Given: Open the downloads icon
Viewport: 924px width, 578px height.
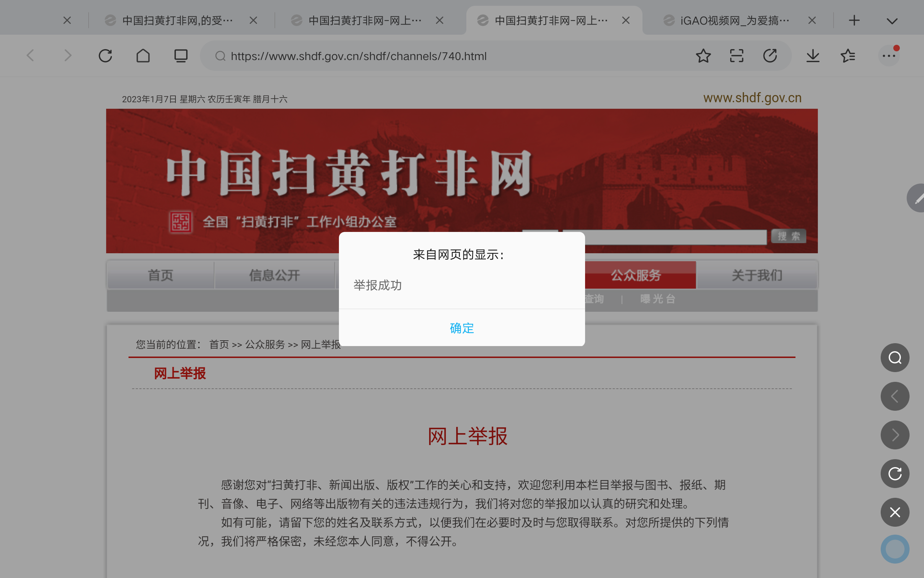Looking at the screenshot, I should pos(813,56).
